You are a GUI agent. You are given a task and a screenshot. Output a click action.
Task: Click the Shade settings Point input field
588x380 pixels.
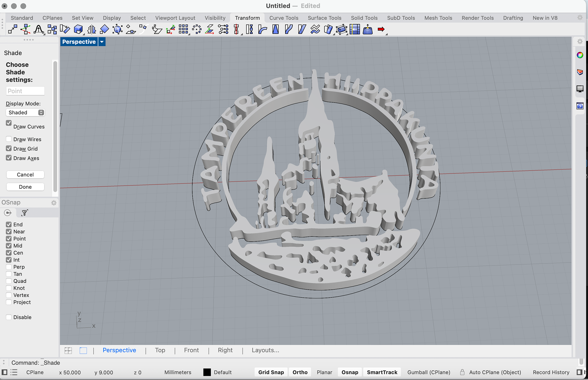pos(25,91)
